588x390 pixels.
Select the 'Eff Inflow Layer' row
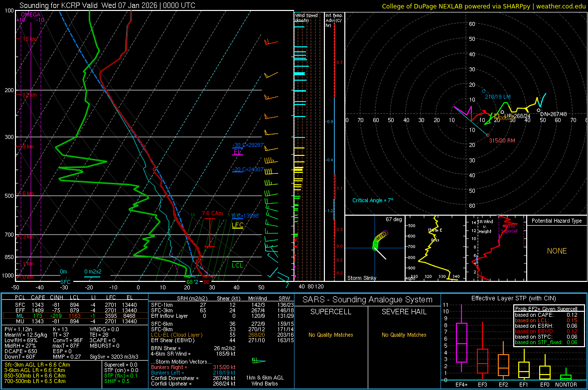click(221, 316)
